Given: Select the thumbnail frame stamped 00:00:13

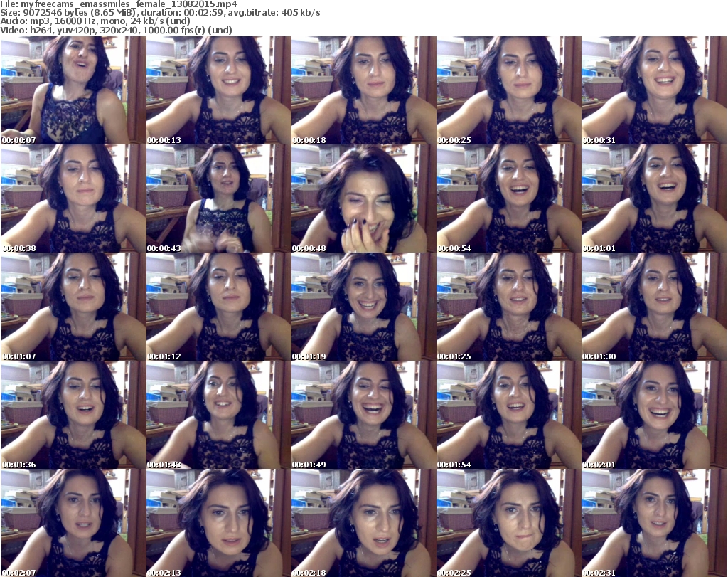Looking at the screenshot, I should [219, 90].
